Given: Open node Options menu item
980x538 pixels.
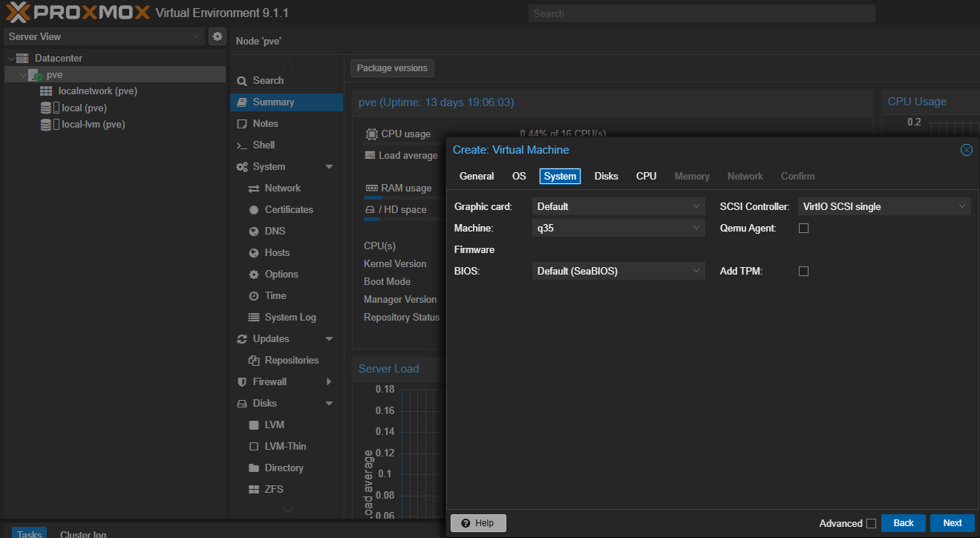Looking at the screenshot, I should click(287, 274).
